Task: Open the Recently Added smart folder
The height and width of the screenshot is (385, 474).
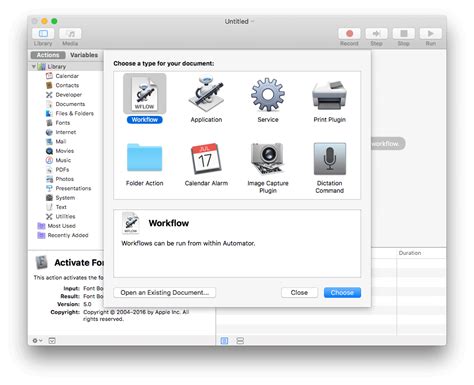Action: coord(68,235)
